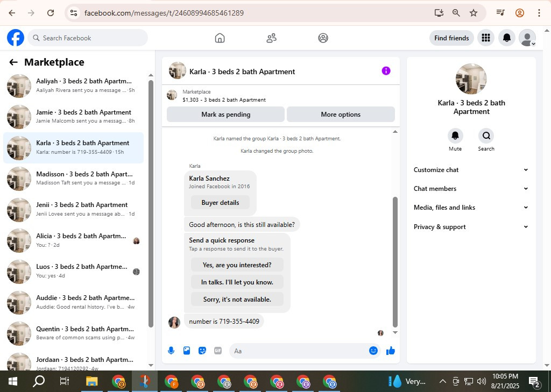Open File Explorer from taskbar
The height and width of the screenshot is (392, 551).
pyautogui.click(x=91, y=381)
